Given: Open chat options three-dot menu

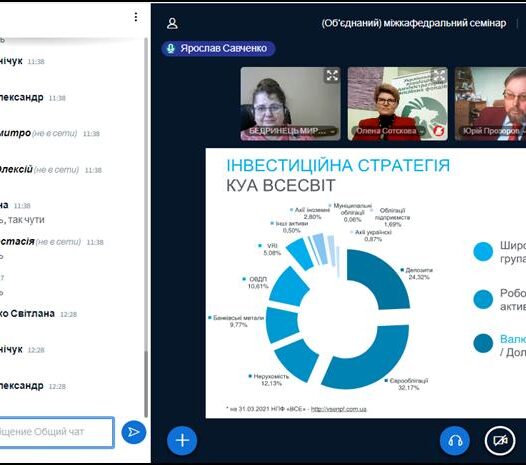Looking at the screenshot, I should (136, 17).
